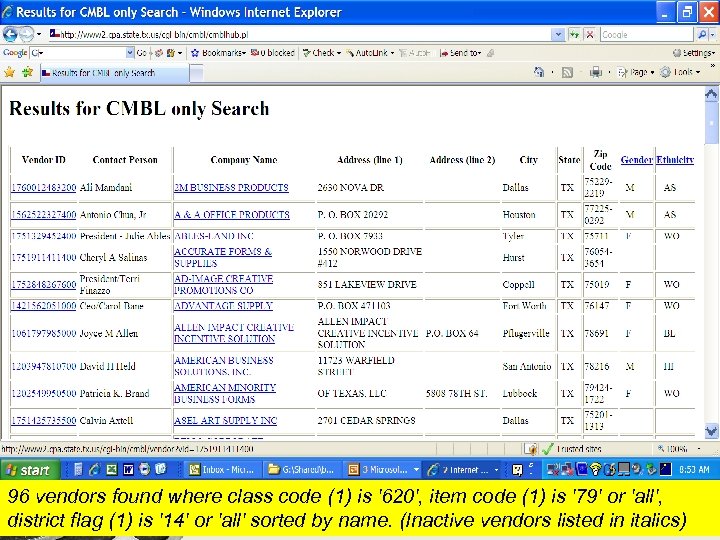Open the ASEL ART SUPPLY INC link
The image size is (720, 540).
coord(225,421)
